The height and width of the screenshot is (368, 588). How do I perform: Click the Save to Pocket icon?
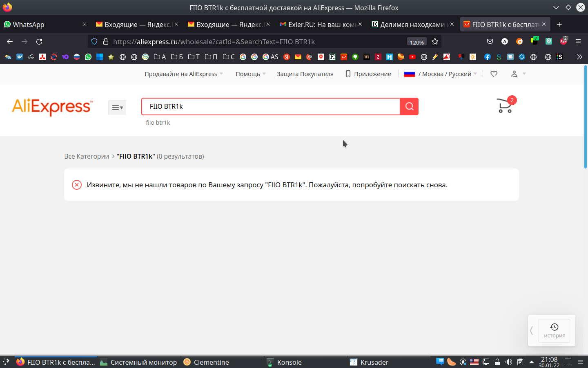(x=490, y=42)
